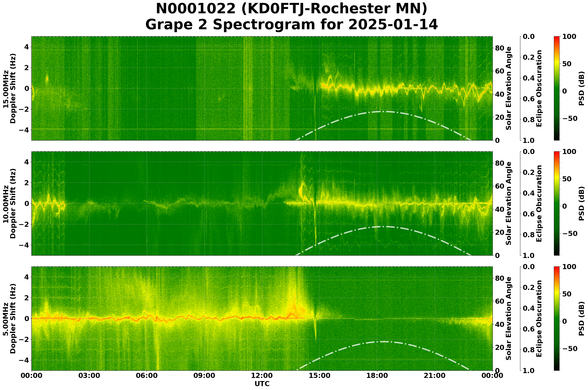Click the Grape 2 Spectrogram date subtitle

tap(291, 25)
